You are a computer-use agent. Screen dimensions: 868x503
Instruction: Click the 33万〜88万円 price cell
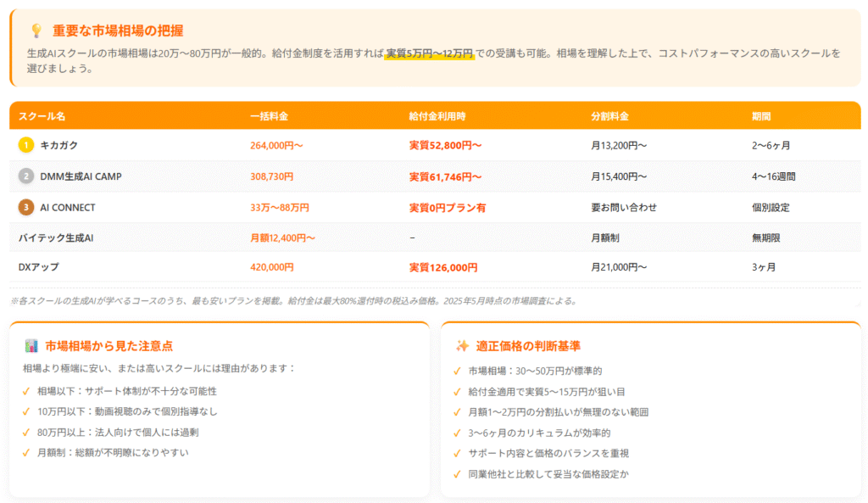[x=280, y=207]
